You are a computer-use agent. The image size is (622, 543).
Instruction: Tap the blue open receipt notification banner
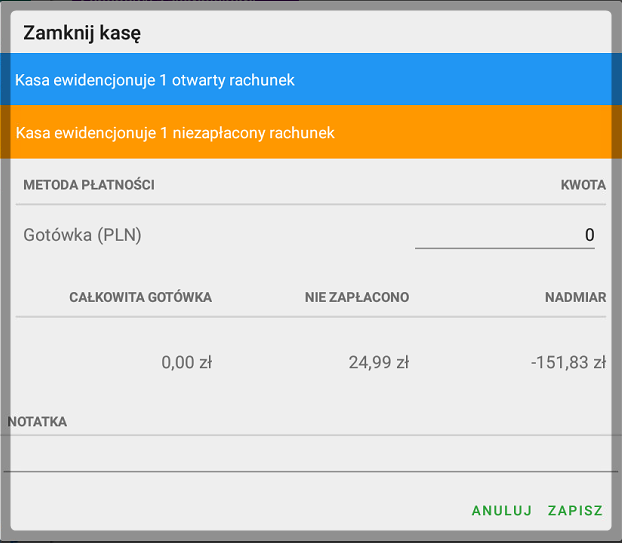[310, 80]
